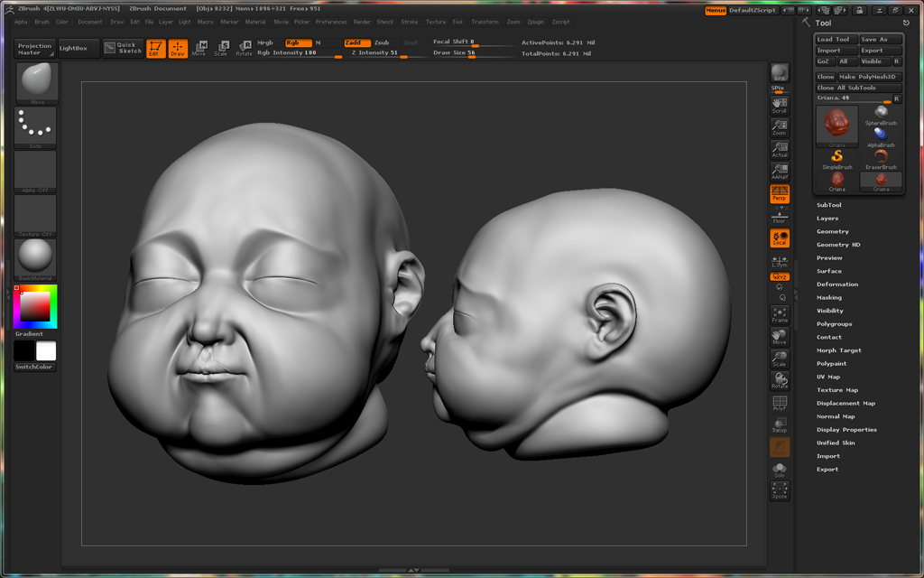Viewport: 924px width, 578px height.
Task: Select the AlphaBrush tool
Action: coord(881,137)
